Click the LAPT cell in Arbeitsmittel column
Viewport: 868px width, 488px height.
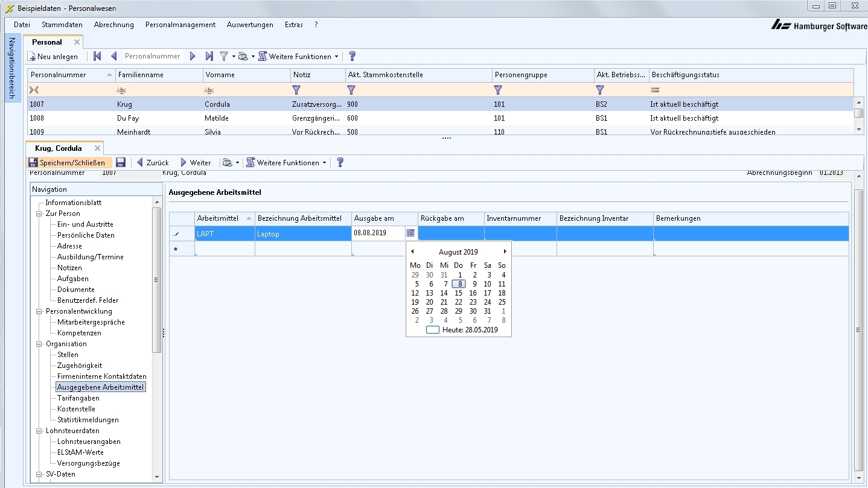tap(225, 233)
